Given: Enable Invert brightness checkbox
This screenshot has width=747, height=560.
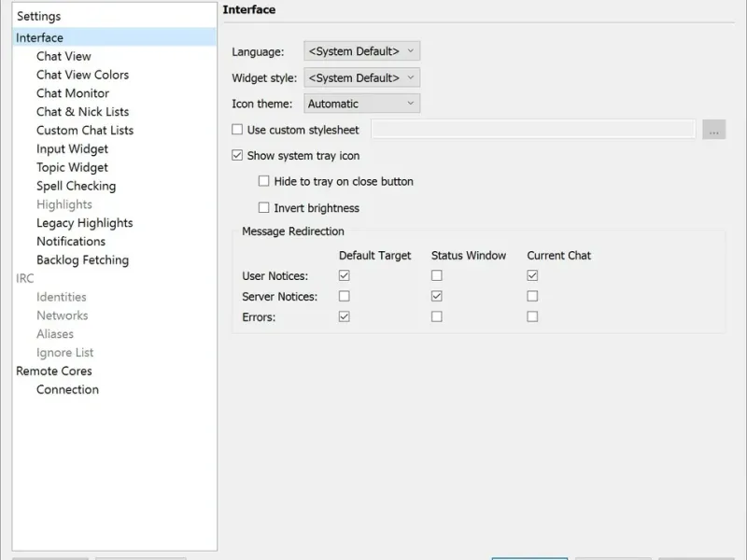Looking at the screenshot, I should tap(263, 207).
